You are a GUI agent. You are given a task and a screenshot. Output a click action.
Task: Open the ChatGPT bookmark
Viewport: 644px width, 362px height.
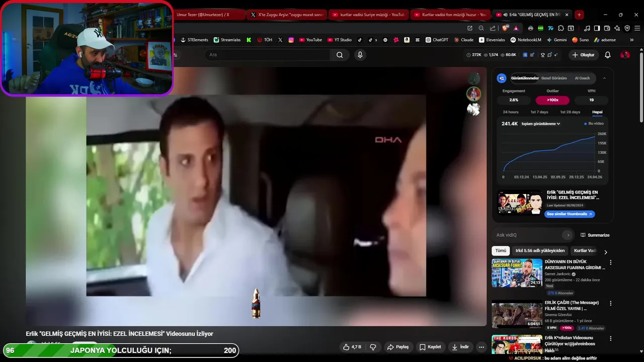coord(437,40)
